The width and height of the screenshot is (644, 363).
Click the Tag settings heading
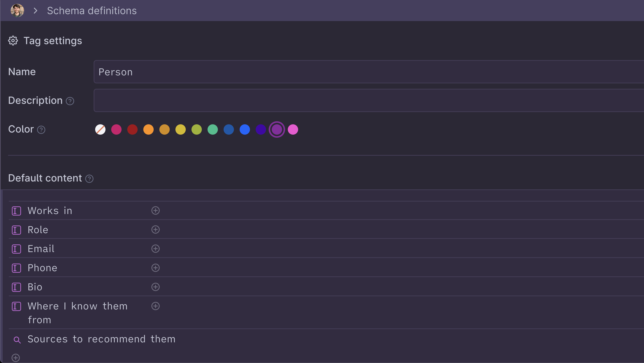tap(53, 41)
